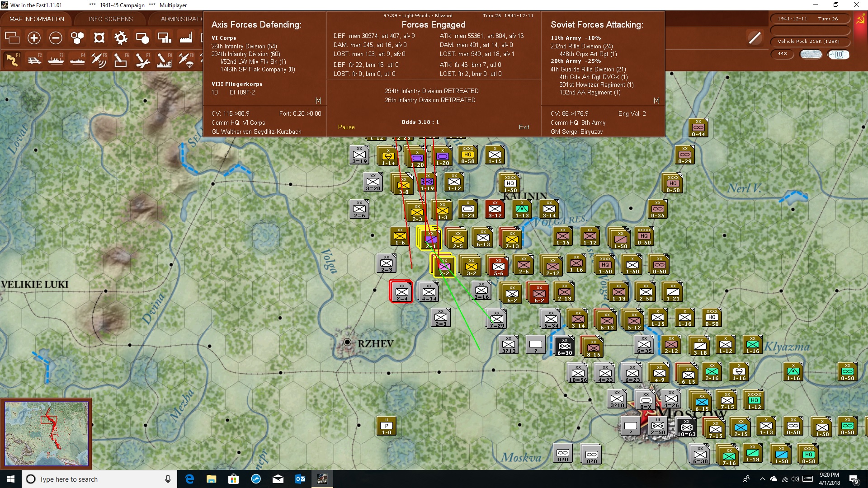Image resolution: width=868 pixels, height=488 pixels.
Task: Select the Bomb city mode (F8) icon
Action: (164, 60)
